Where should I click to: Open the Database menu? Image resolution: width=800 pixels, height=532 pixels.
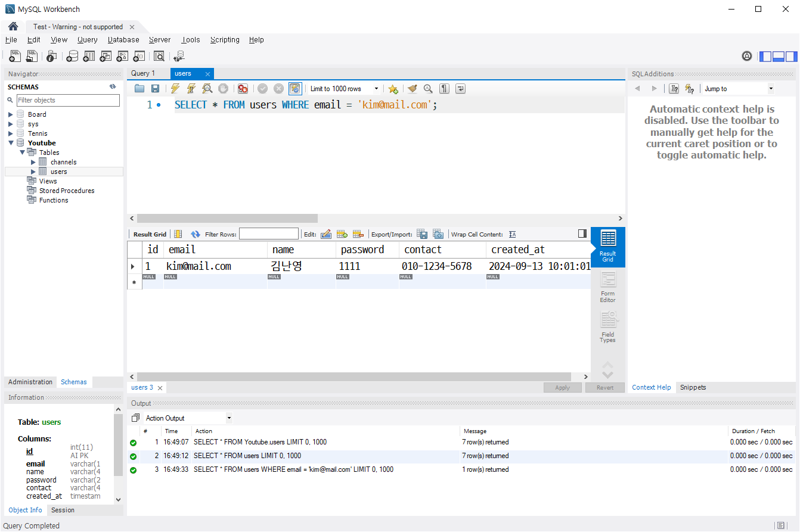click(x=123, y=40)
